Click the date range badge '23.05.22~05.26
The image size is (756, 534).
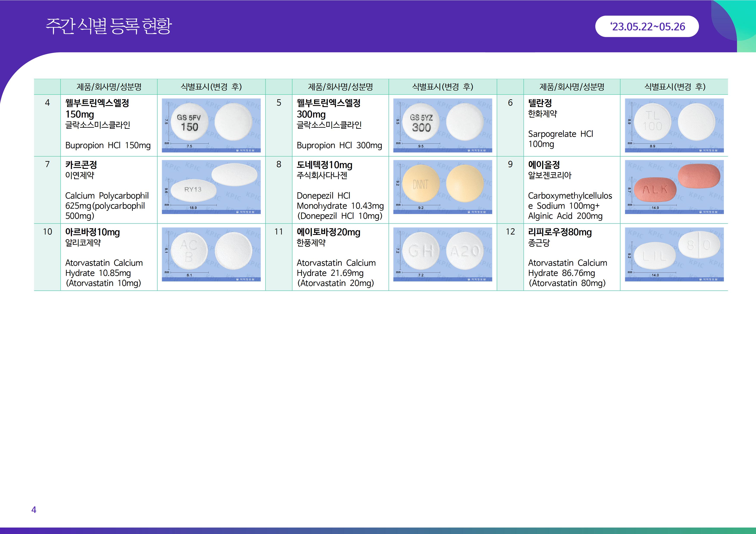click(x=647, y=26)
